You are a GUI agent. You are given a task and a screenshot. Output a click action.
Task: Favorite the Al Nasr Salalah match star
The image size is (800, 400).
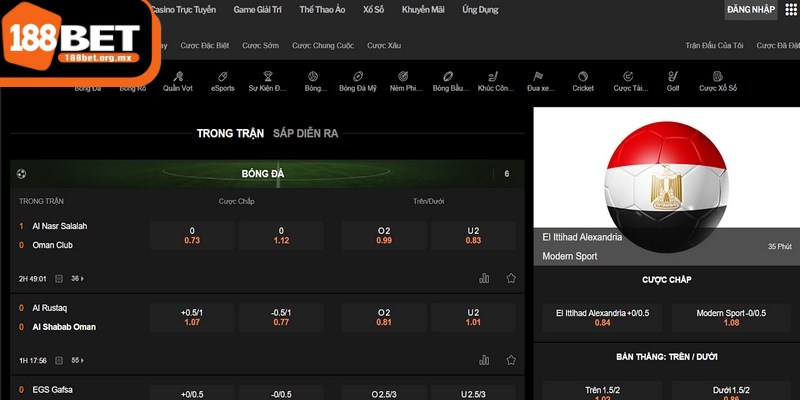point(511,278)
